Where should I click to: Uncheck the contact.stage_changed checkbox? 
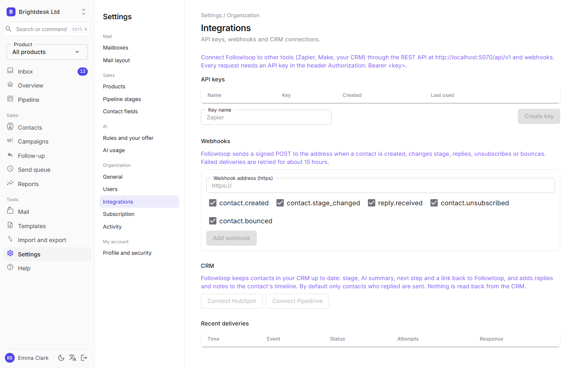click(x=280, y=203)
